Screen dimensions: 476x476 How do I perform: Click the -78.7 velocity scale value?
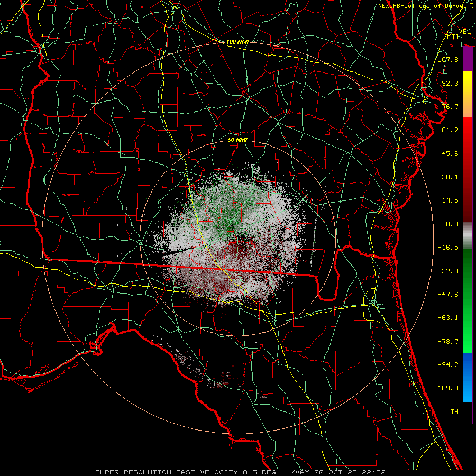tap(448, 342)
